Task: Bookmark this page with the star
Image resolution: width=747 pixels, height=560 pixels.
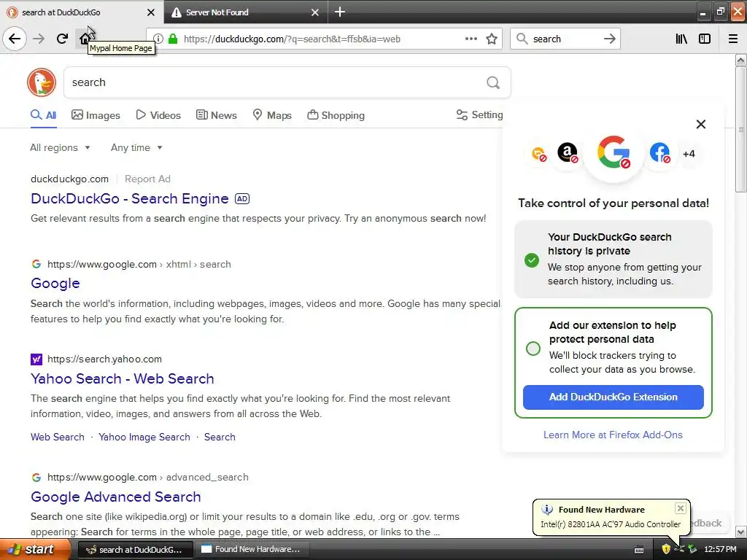Action: point(492,39)
